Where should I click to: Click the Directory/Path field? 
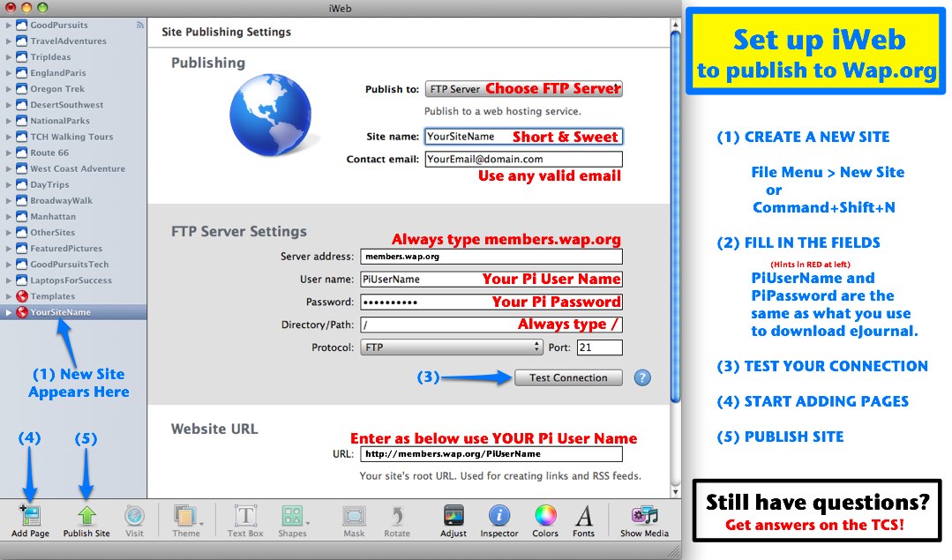coord(491,325)
